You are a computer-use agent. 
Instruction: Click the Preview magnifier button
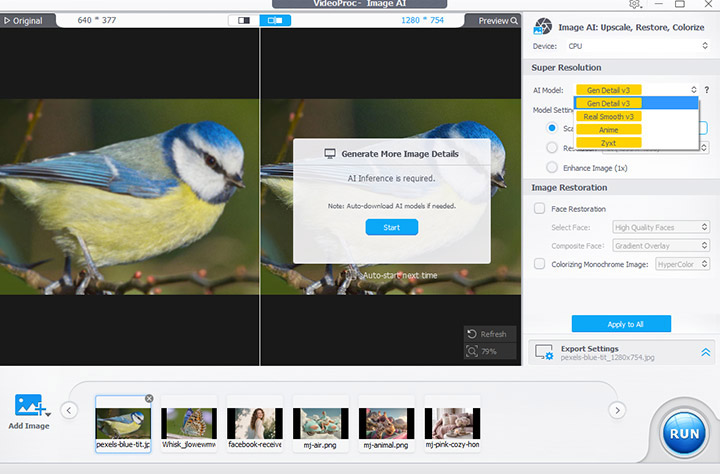(498, 21)
